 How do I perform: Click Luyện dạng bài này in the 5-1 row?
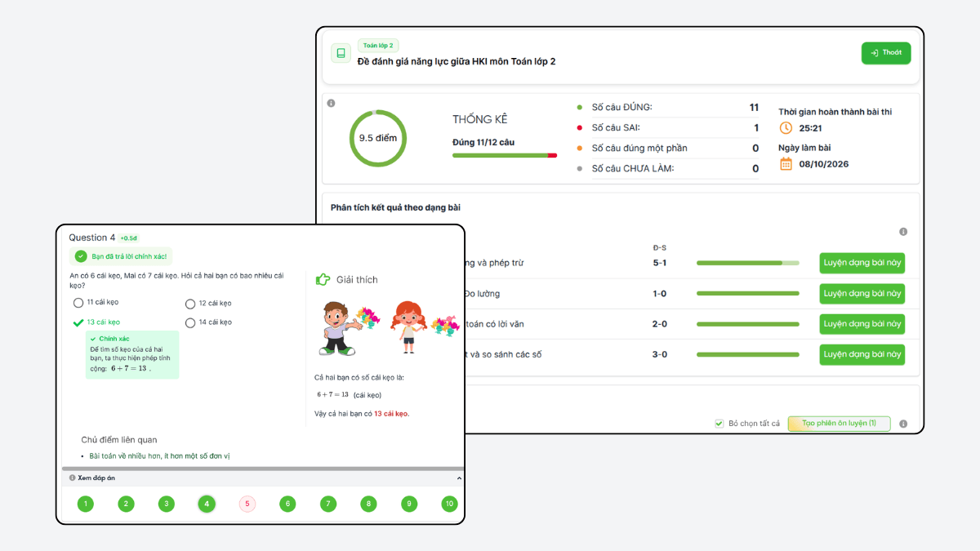(x=862, y=263)
